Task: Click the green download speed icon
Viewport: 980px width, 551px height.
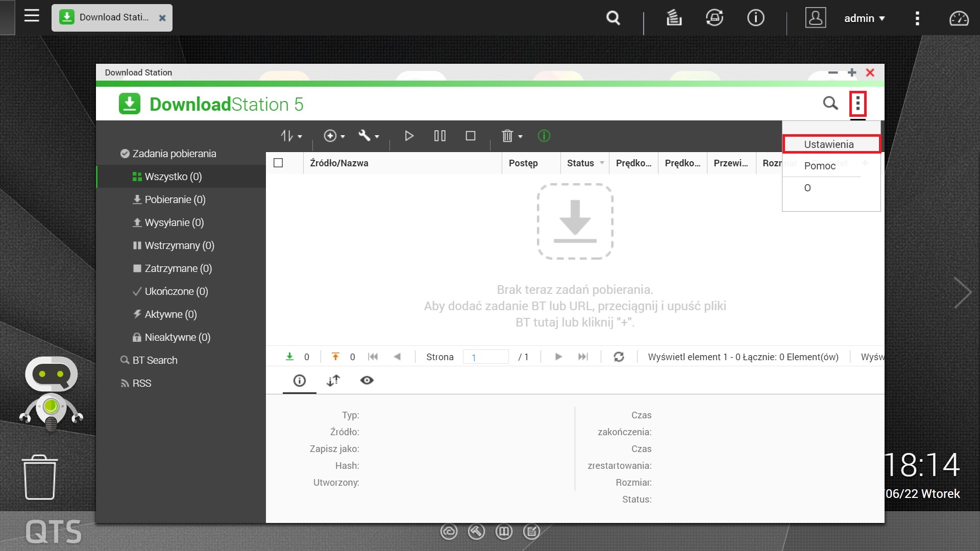Action: (289, 357)
